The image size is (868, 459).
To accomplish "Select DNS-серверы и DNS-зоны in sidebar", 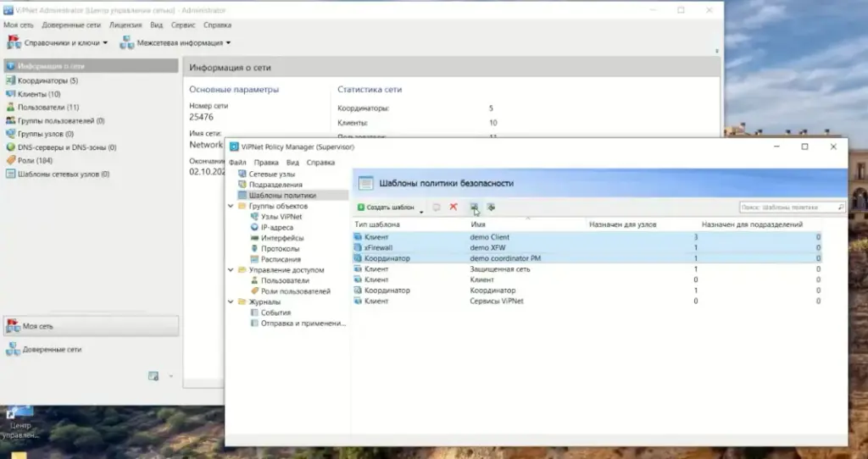I will pos(66,147).
